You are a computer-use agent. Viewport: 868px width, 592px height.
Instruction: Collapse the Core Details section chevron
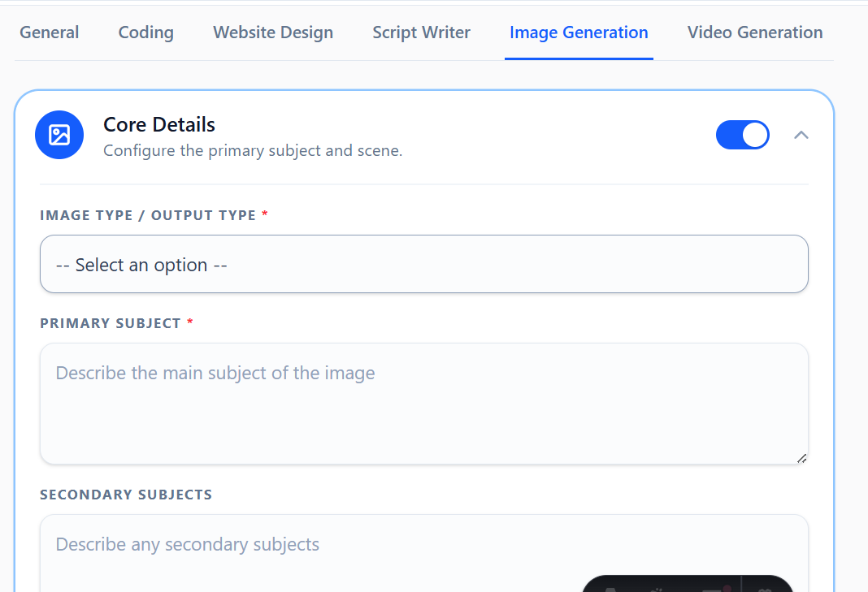(x=801, y=135)
